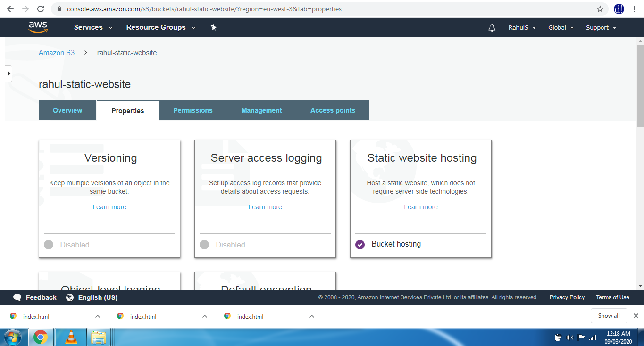Close the downloads bar with X

coord(636,316)
